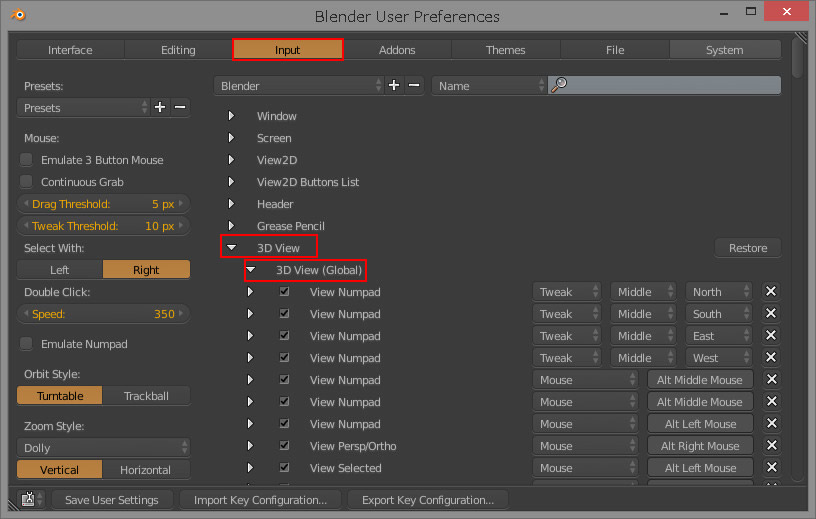Click the magnifier search icon
The image size is (816, 519).
click(x=559, y=85)
